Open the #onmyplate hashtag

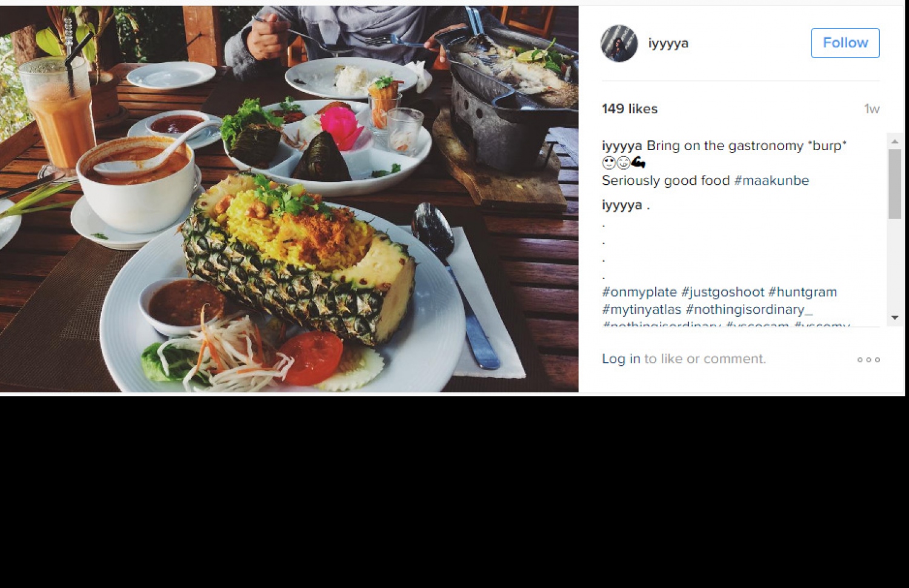[639, 292]
